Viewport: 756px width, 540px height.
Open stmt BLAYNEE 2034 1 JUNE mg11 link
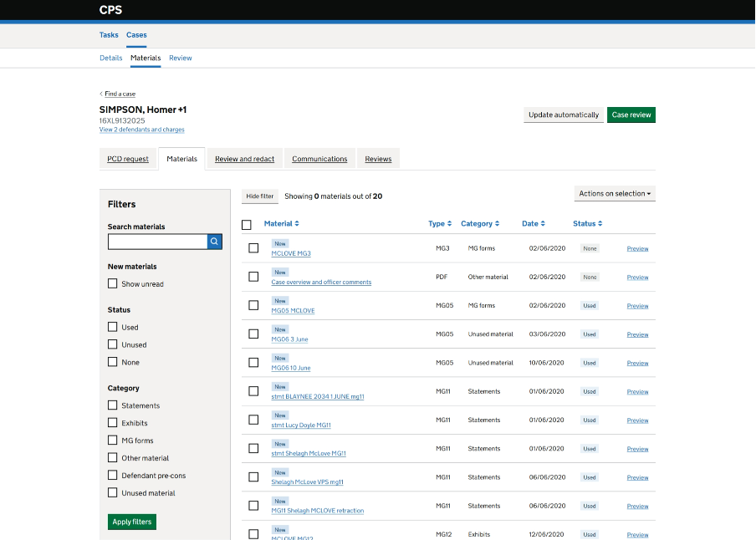(x=317, y=396)
